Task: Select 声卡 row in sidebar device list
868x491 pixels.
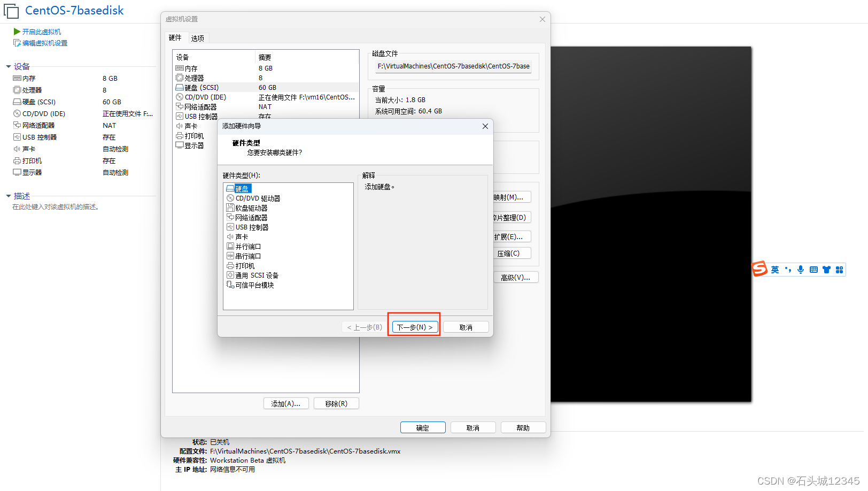Action: (x=83, y=149)
